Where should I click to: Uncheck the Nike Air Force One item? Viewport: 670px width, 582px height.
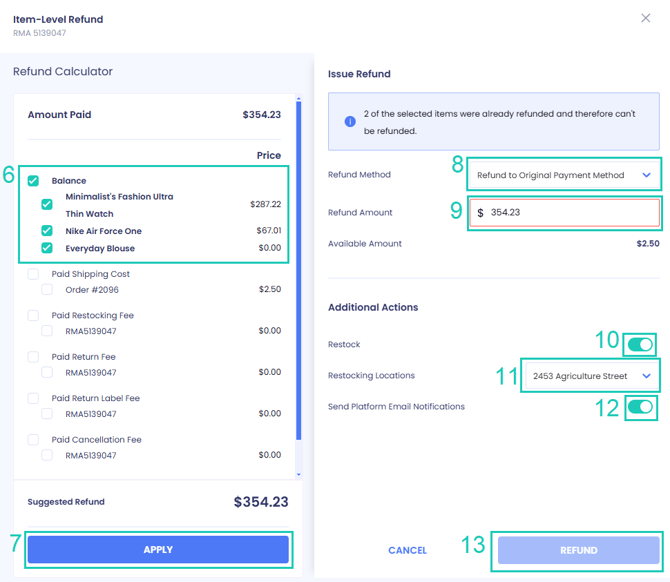(x=47, y=231)
